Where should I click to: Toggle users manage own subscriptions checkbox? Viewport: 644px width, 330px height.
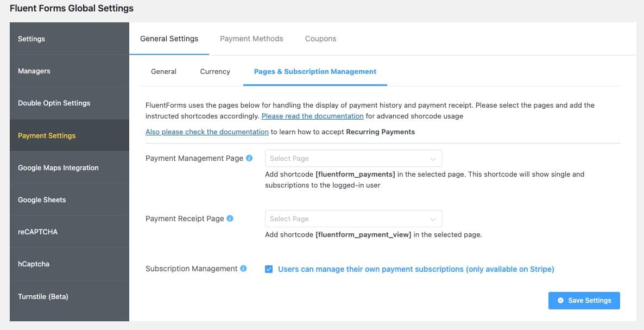[269, 269]
